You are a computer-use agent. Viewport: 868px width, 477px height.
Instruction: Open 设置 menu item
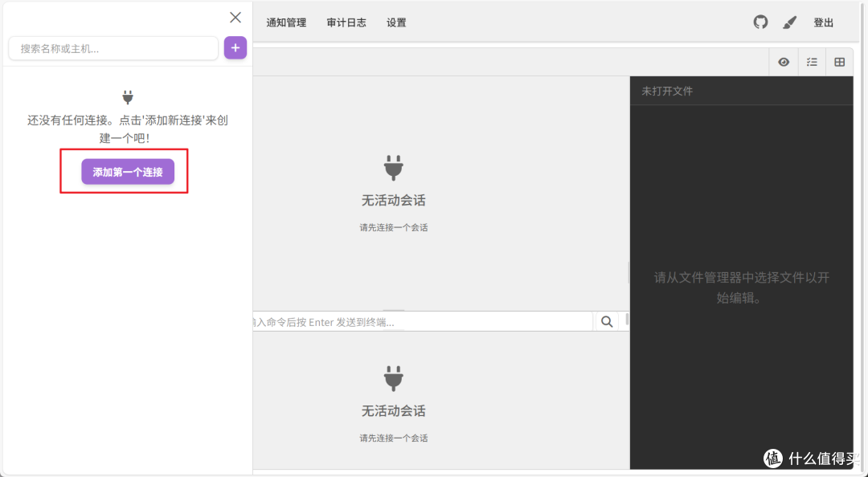(x=396, y=22)
